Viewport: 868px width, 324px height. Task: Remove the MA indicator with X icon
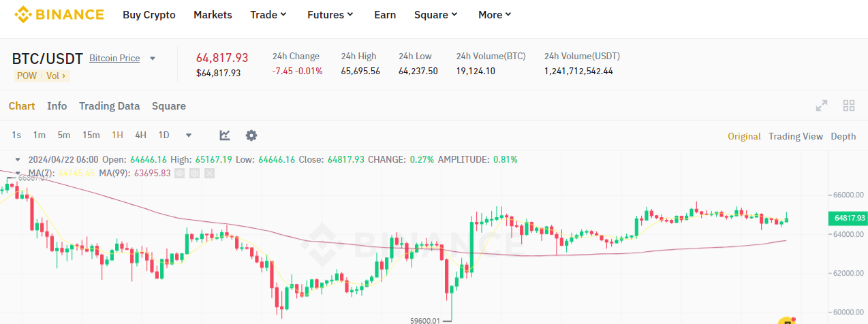tap(209, 174)
